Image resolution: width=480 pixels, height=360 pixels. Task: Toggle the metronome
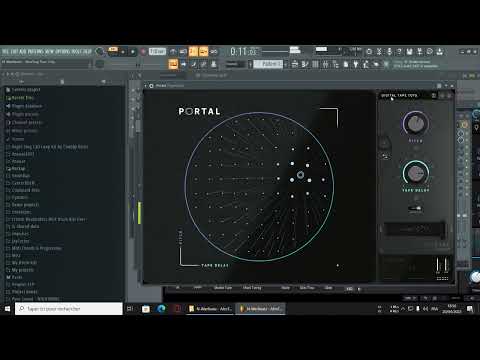pyautogui.click(x=173, y=52)
